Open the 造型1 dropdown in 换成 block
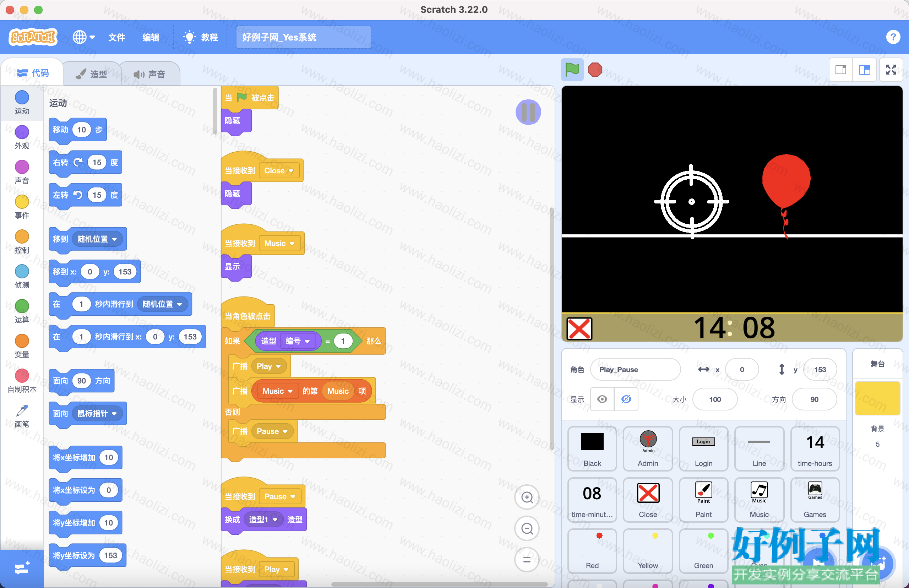Image resolution: width=909 pixels, height=588 pixels. [263, 520]
